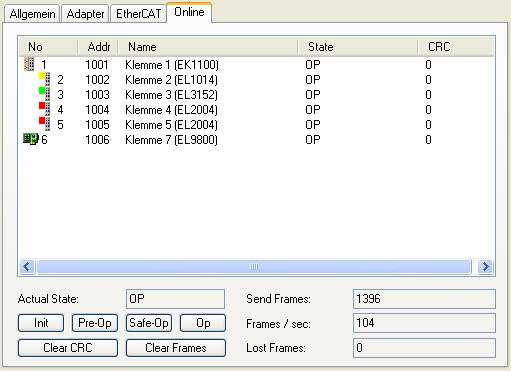
Task: Click the Frames / sec field showing 104
Action: pos(424,323)
